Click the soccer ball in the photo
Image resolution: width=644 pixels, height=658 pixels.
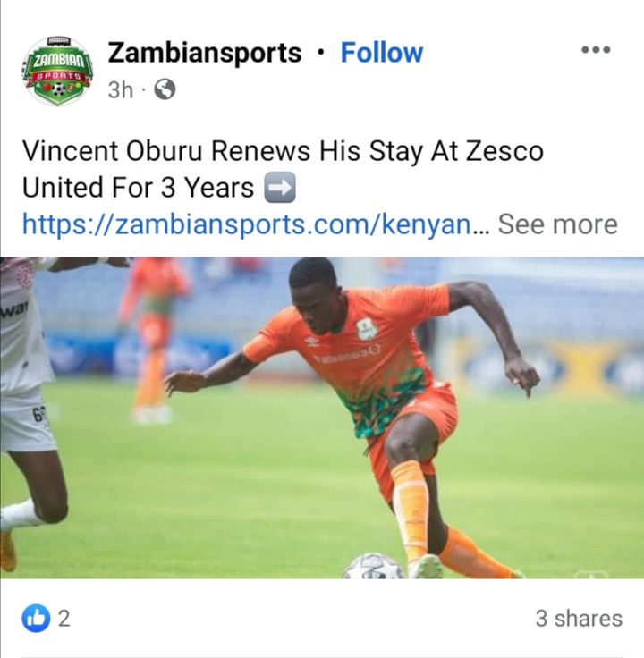click(x=373, y=566)
